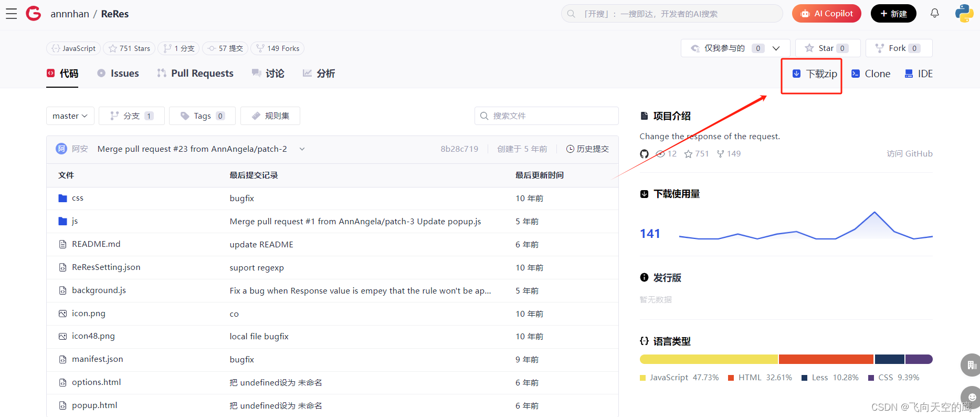Click the Fork button
The height and width of the screenshot is (417, 980).
[x=899, y=48]
